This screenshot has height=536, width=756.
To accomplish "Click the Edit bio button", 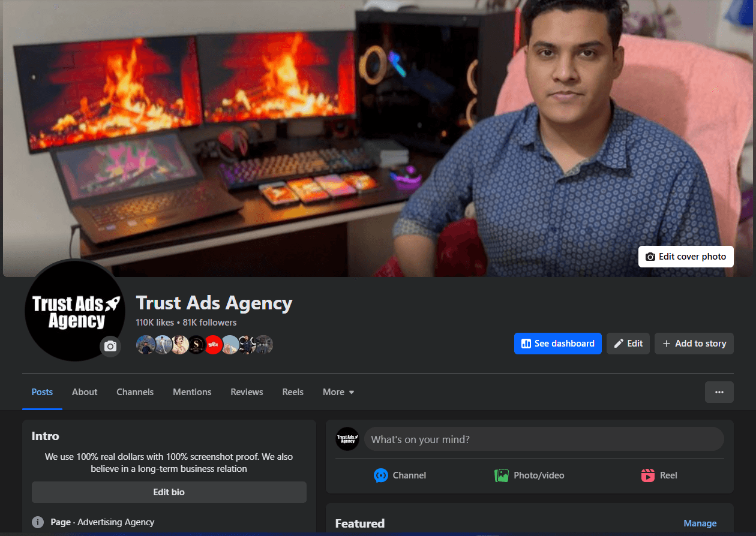I will 169,492.
